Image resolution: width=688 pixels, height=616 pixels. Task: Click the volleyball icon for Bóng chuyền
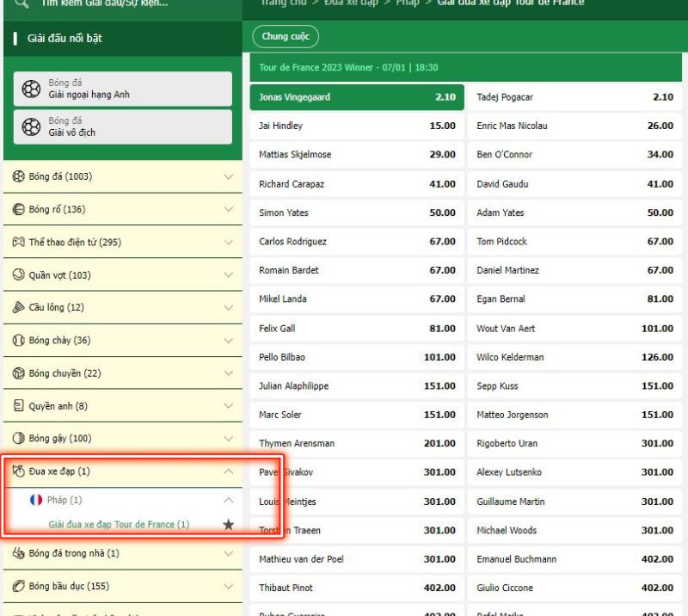(18, 373)
